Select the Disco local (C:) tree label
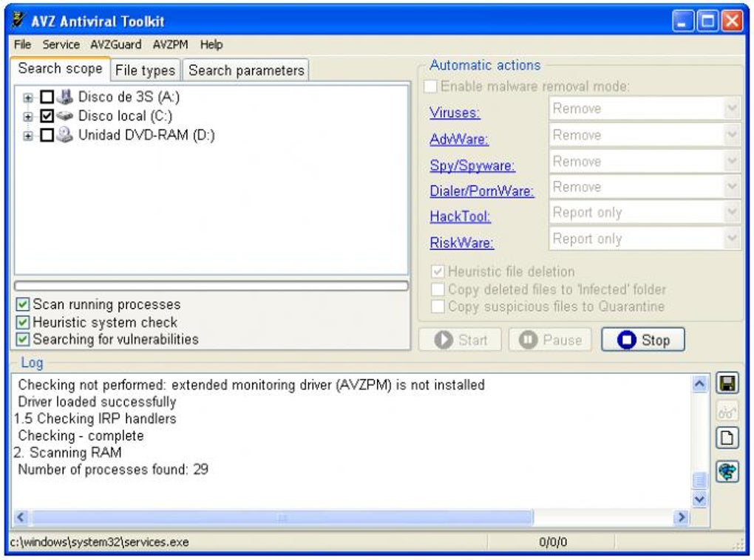 click(x=125, y=116)
